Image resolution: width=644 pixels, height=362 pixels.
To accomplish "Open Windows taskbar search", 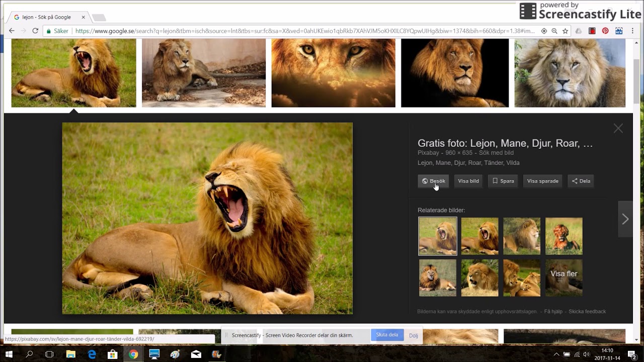I will tap(29, 354).
